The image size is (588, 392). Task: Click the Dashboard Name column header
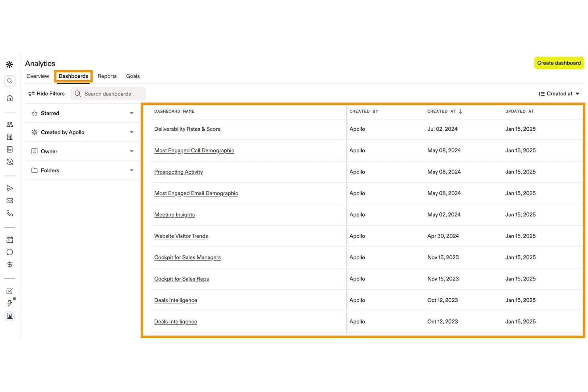click(174, 112)
